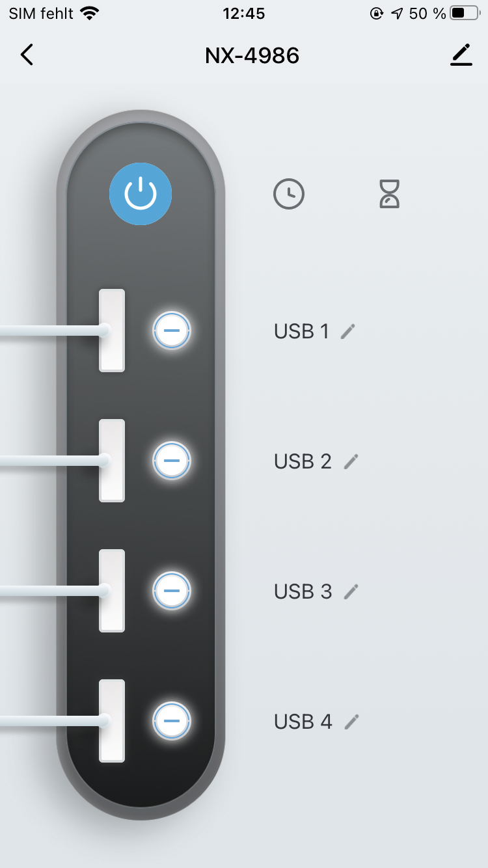Toggle the USB 3 switch button
Image resolution: width=488 pixels, height=868 pixels.
(172, 591)
